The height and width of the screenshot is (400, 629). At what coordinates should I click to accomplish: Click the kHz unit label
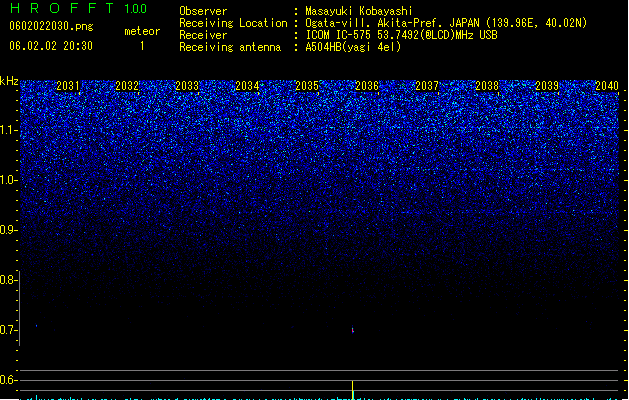pos(9,81)
